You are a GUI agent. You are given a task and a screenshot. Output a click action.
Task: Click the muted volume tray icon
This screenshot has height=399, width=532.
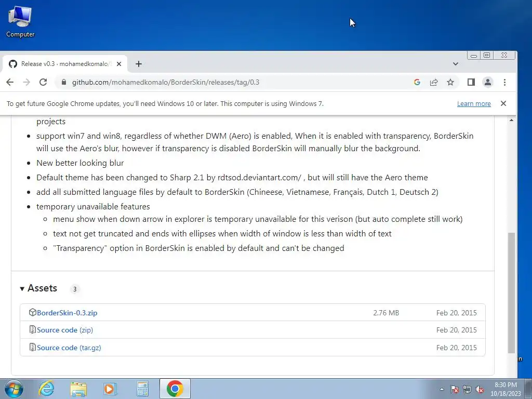pyautogui.click(x=480, y=389)
